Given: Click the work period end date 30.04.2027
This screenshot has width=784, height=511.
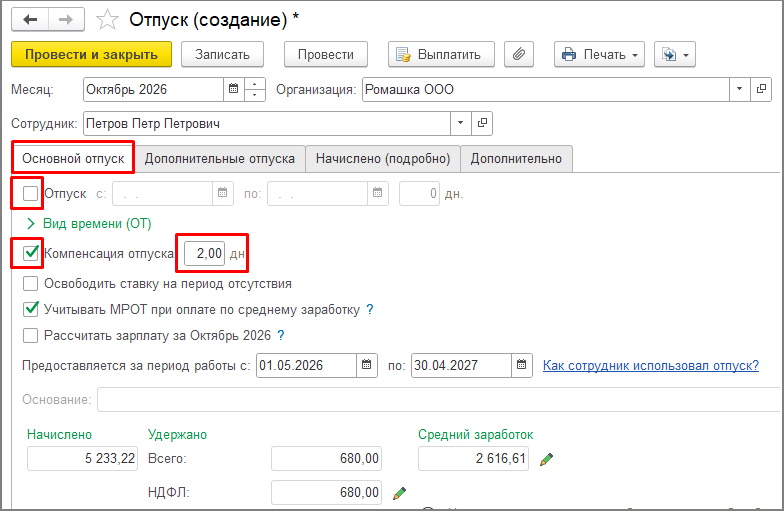Looking at the screenshot, I should [x=462, y=366].
